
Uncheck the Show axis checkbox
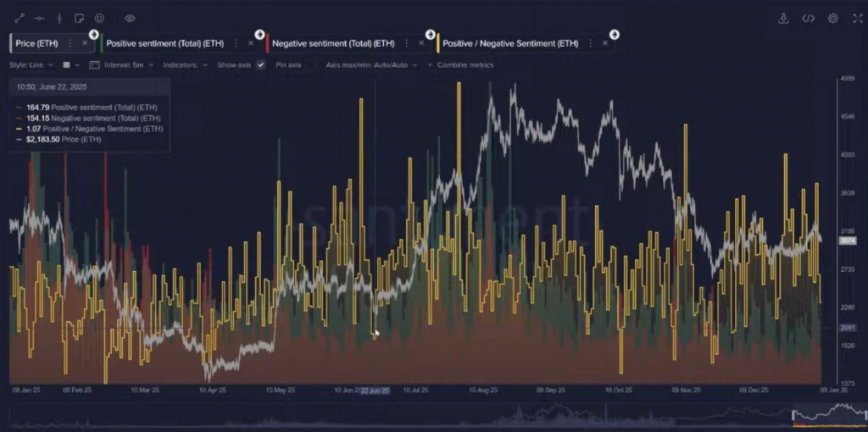click(261, 64)
